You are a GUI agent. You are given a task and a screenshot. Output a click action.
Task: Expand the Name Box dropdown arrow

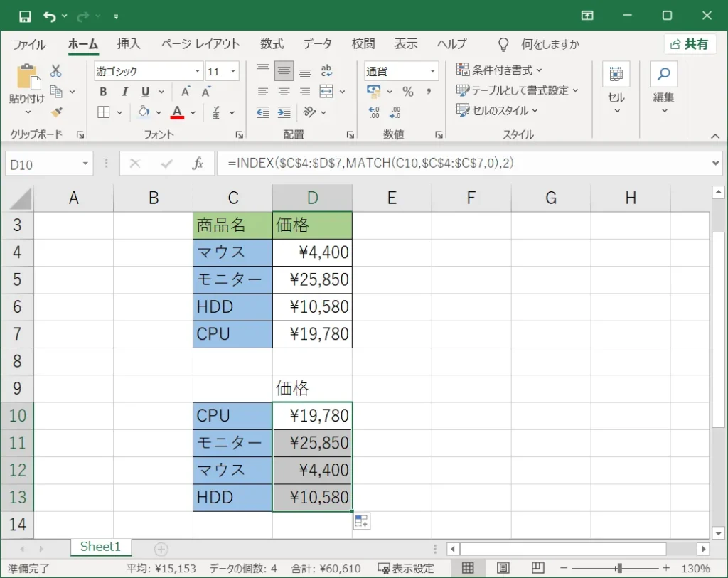[x=85, y=164]
